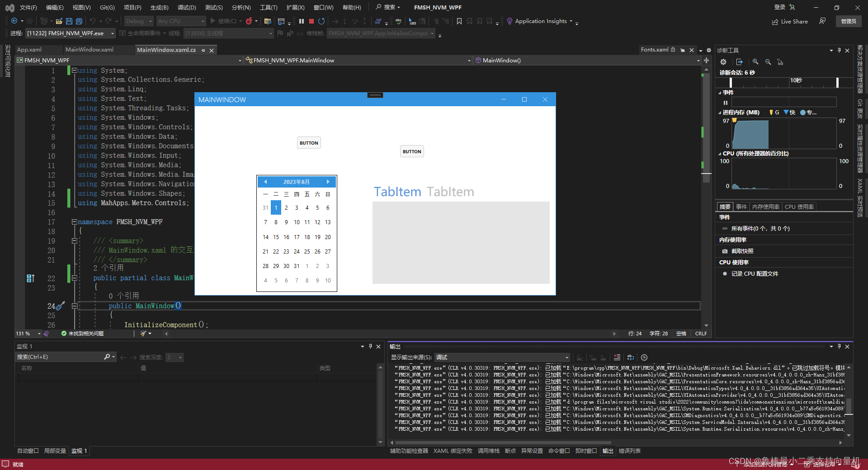Open the 生成(B) menu
Viewport: 868px width, 470px height.
pos(160,7)
